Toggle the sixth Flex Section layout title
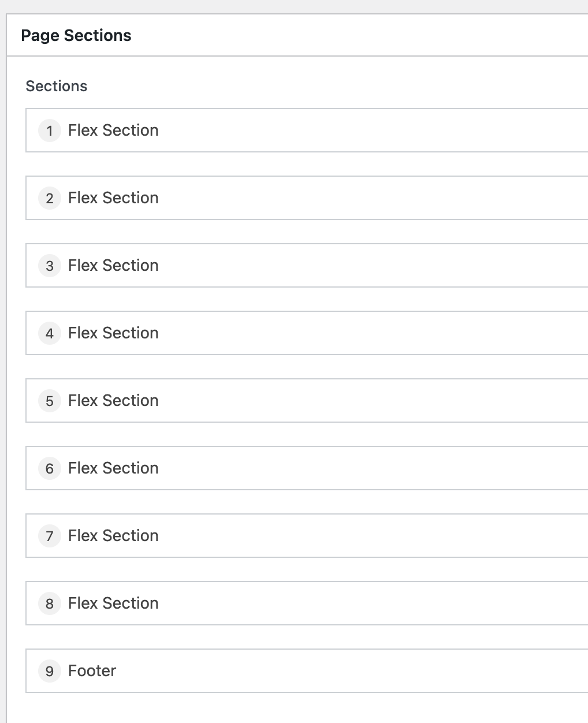The height and width of the screenshot is (723, 588). pos(113,468)
